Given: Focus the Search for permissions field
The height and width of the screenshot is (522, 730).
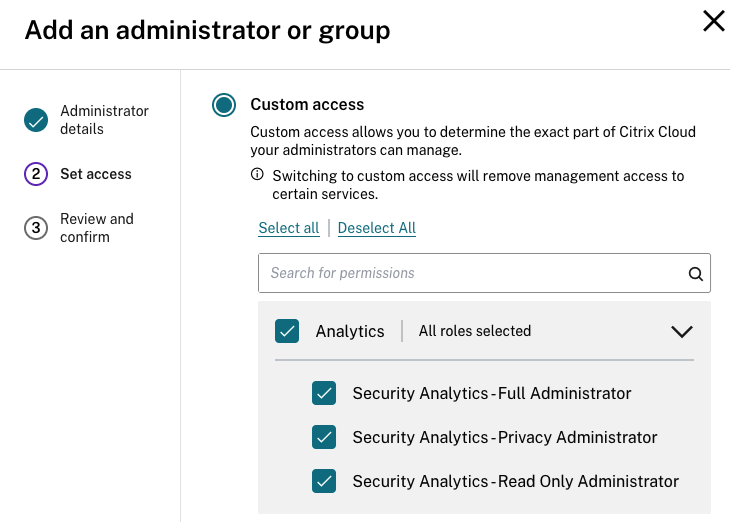Looking at the screenshot, I should click(470, 273).
